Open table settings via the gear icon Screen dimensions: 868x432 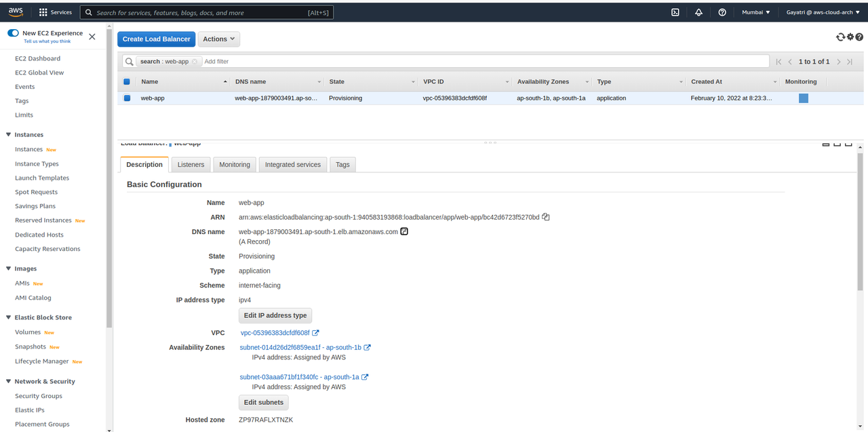[850, 37]
